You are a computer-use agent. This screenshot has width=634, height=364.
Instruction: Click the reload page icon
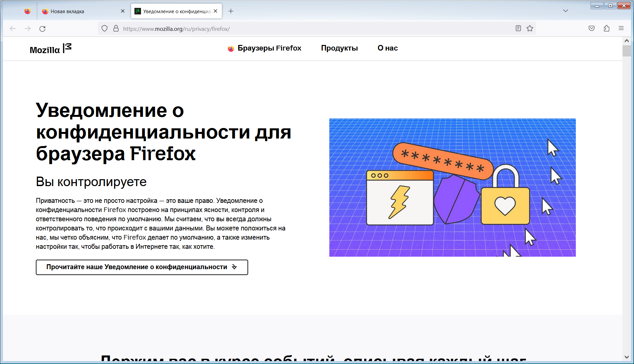(42, 29)
